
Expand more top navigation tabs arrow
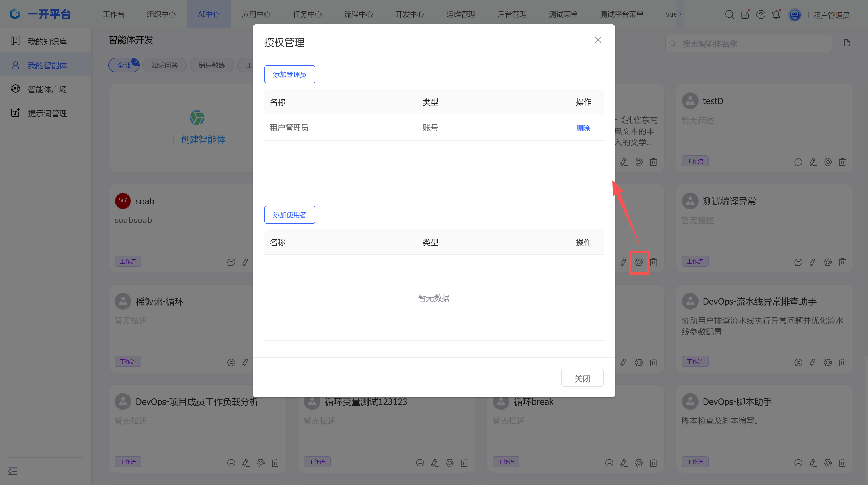680,14
